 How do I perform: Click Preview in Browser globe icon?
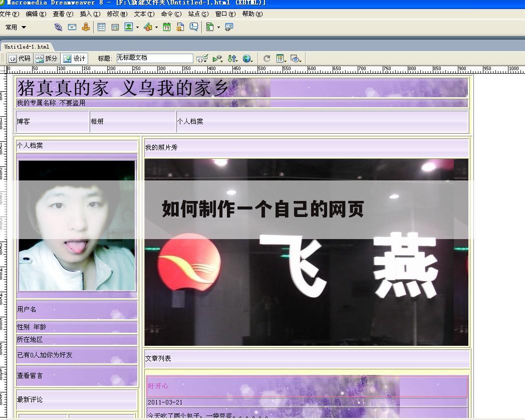tap(247, 59)
